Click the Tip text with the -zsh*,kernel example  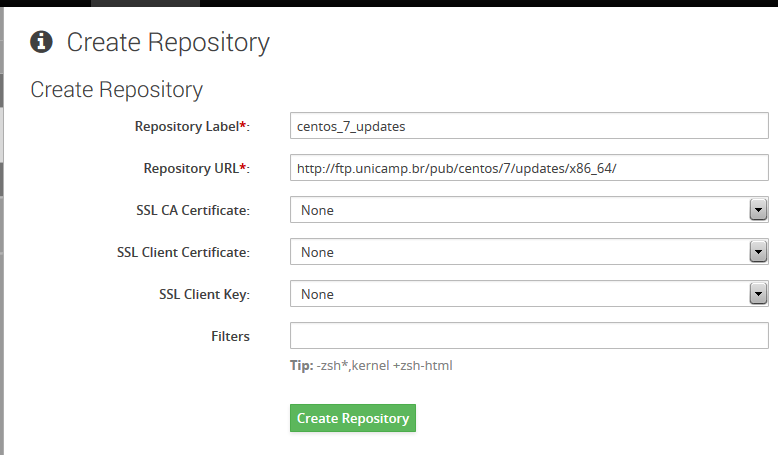pos(371,366)
